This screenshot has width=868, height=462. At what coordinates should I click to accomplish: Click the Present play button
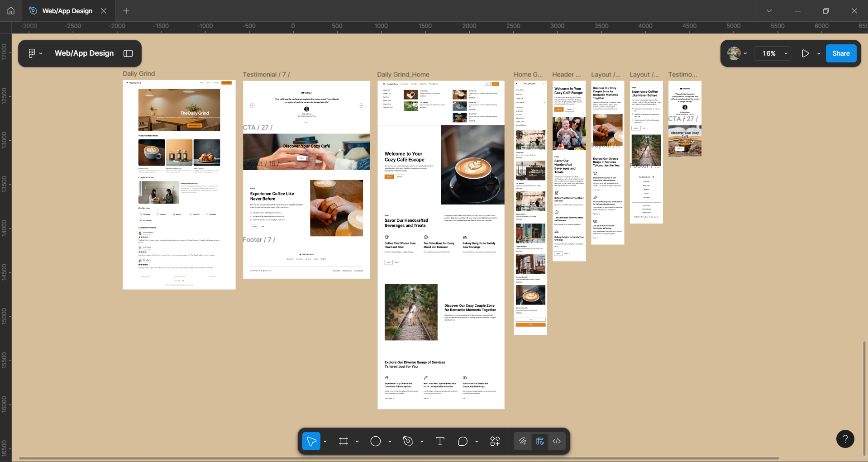[805, 53]
